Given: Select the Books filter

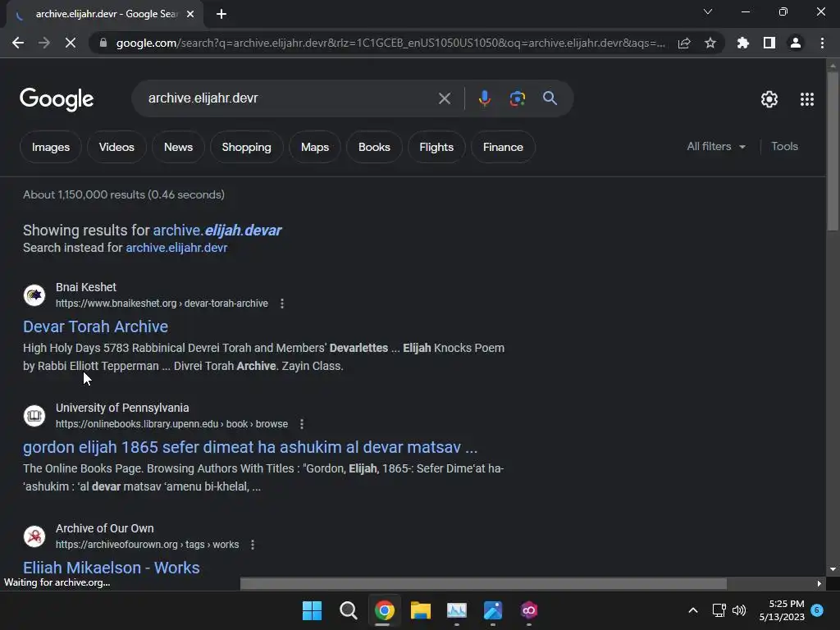Looking at the screenshot, I should (x=374, y=147).
